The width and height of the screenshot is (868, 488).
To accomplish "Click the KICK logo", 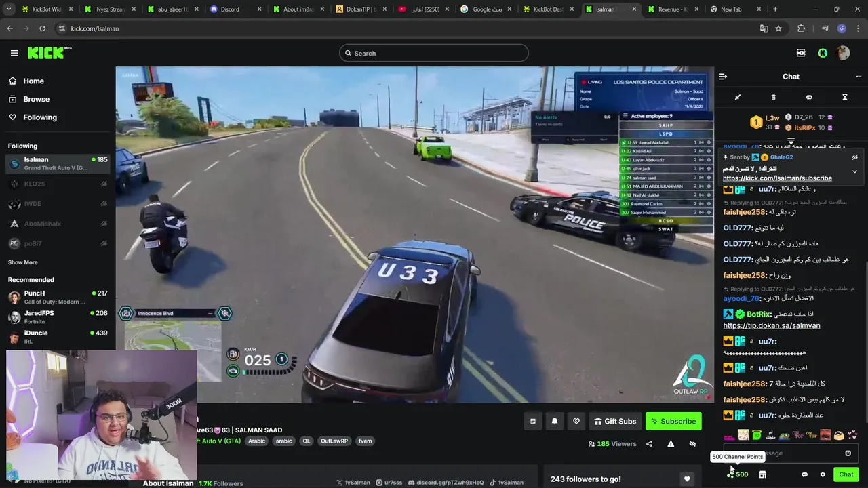I will (50, 53).
